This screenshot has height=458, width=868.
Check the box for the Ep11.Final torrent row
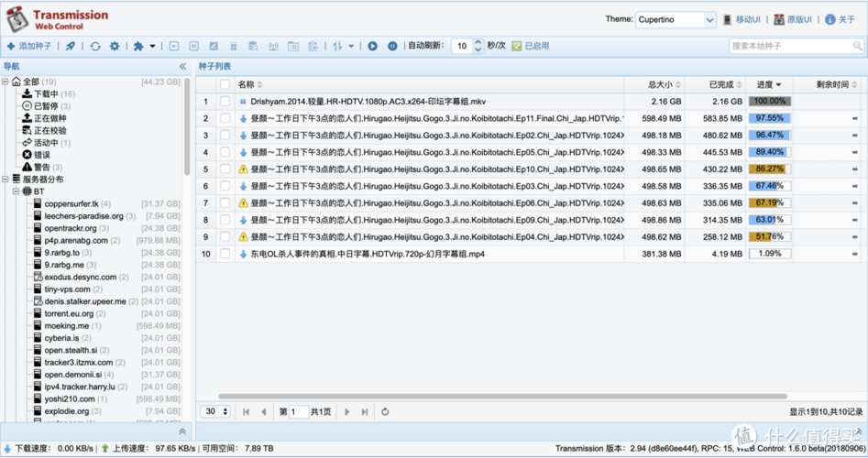coord(225,118)
